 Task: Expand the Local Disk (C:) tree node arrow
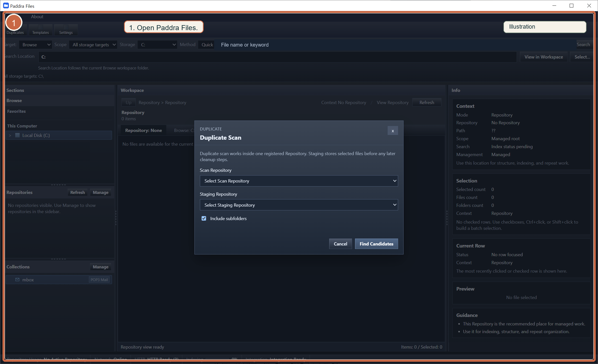pyautogui.click(x=10, y=135)
